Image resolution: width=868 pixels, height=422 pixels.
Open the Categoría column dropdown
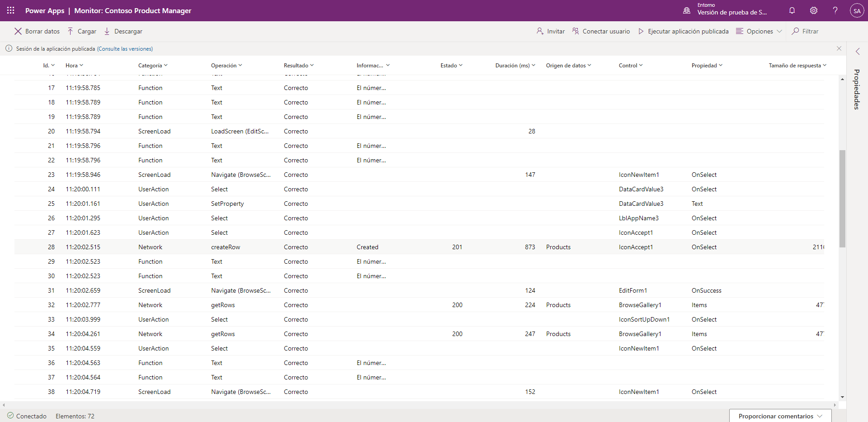tap(166, 65)
